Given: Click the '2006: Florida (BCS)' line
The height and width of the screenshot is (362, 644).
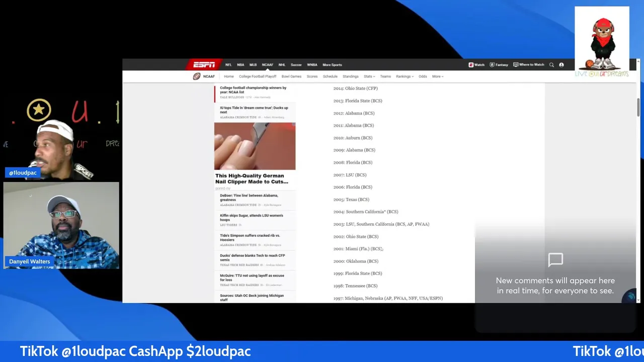Looking at the screenshot, I should coord(353,187).
